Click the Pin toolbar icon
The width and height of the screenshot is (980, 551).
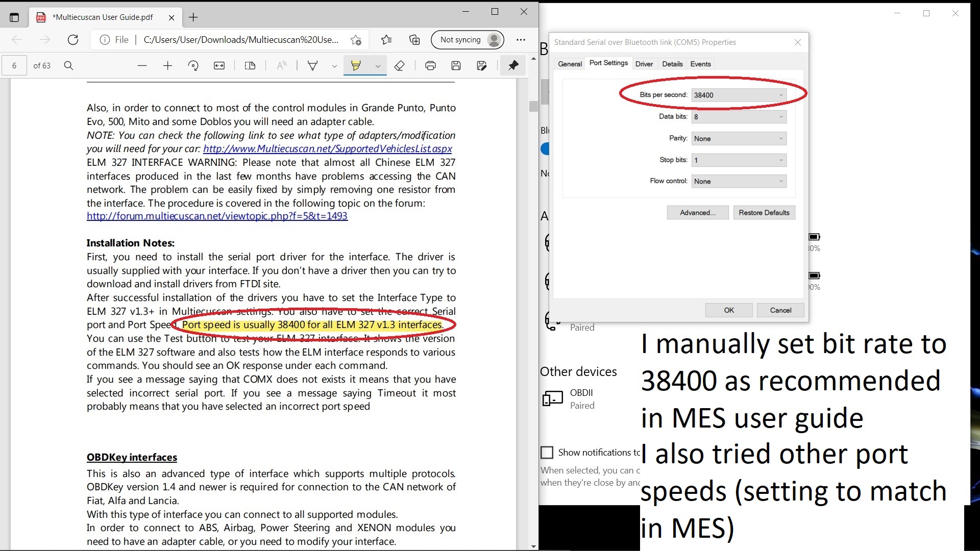click(x=513, y=65)
